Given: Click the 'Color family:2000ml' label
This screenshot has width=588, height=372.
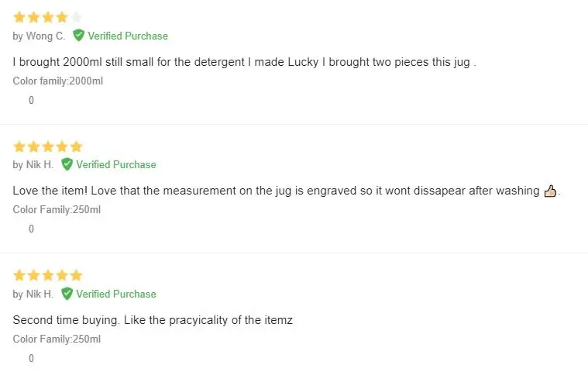Looking at the screenshot, I should tap(58, 81).
